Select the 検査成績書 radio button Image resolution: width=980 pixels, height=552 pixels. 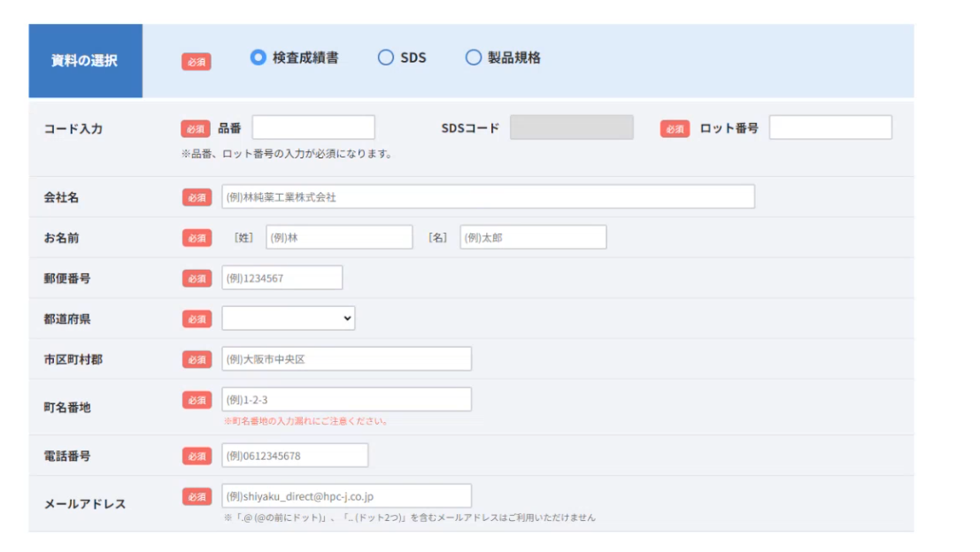[x=259, y=57]
